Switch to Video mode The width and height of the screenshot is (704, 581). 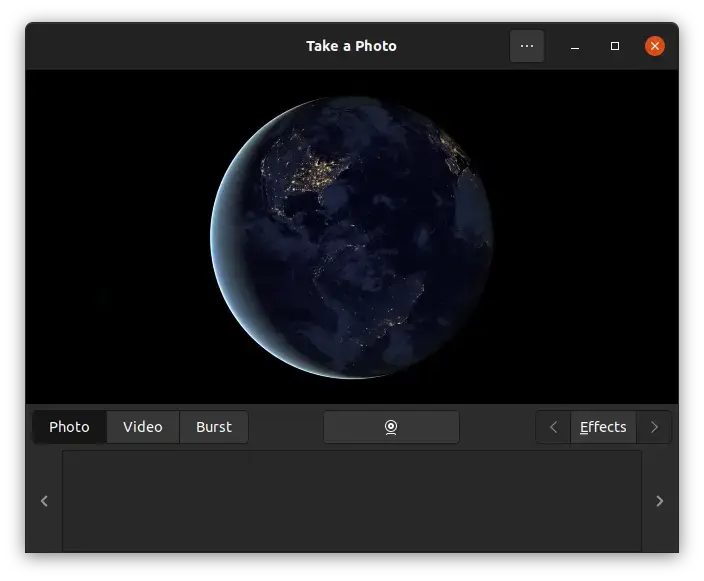143,427
